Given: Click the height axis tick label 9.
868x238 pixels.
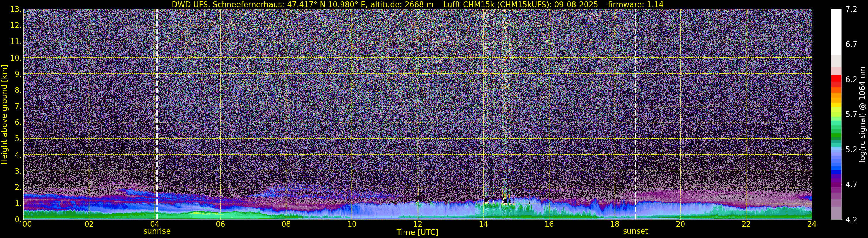Looking at the screenshot, I should tap(18, 74).
